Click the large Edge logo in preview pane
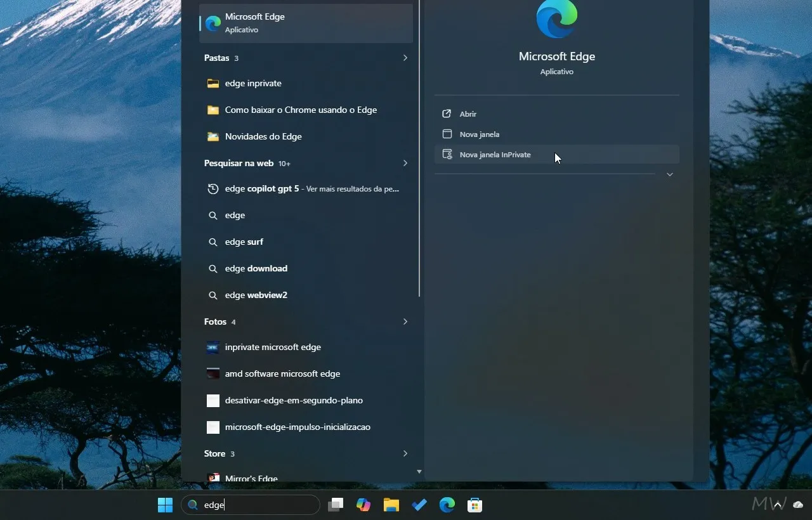 point(557,18)
